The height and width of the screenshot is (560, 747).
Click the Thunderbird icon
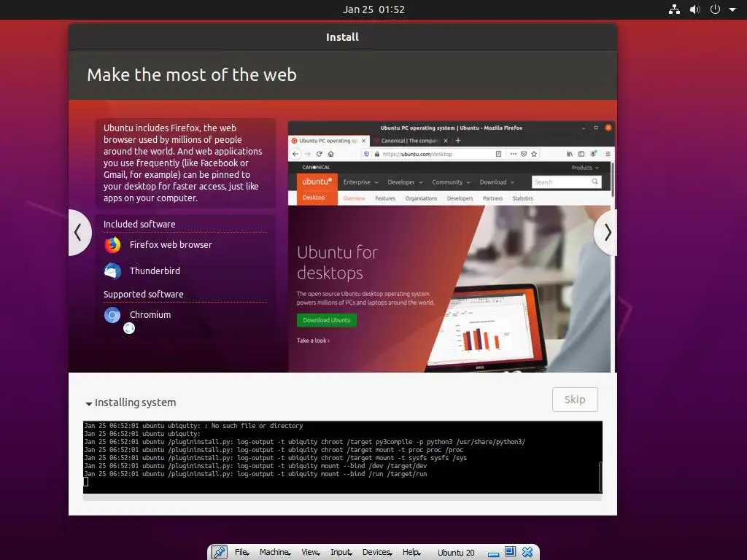click(x=112, y=271)
